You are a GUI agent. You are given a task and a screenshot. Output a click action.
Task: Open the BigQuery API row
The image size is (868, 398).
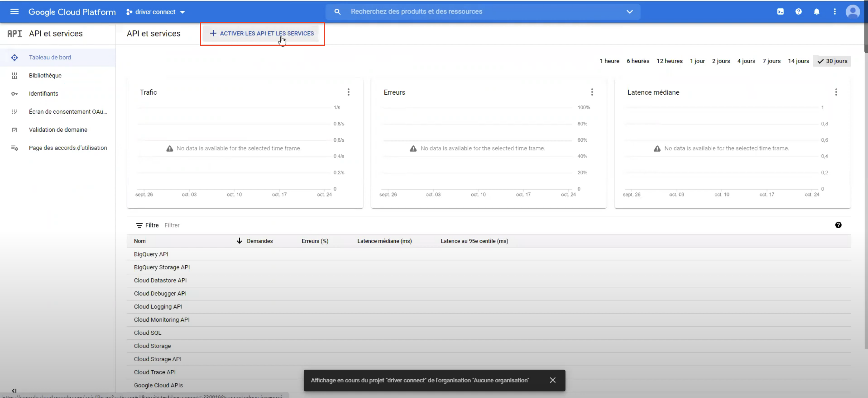click(x=489, y=254)
